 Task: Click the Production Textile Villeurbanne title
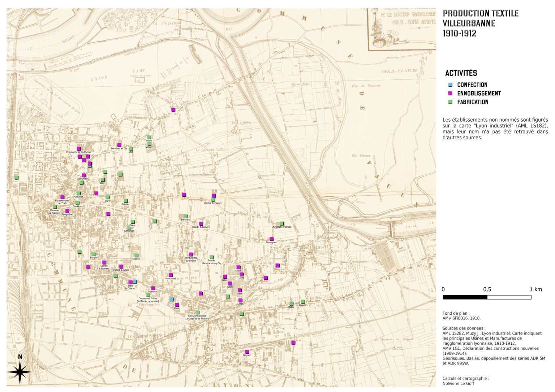coord(480,23)
